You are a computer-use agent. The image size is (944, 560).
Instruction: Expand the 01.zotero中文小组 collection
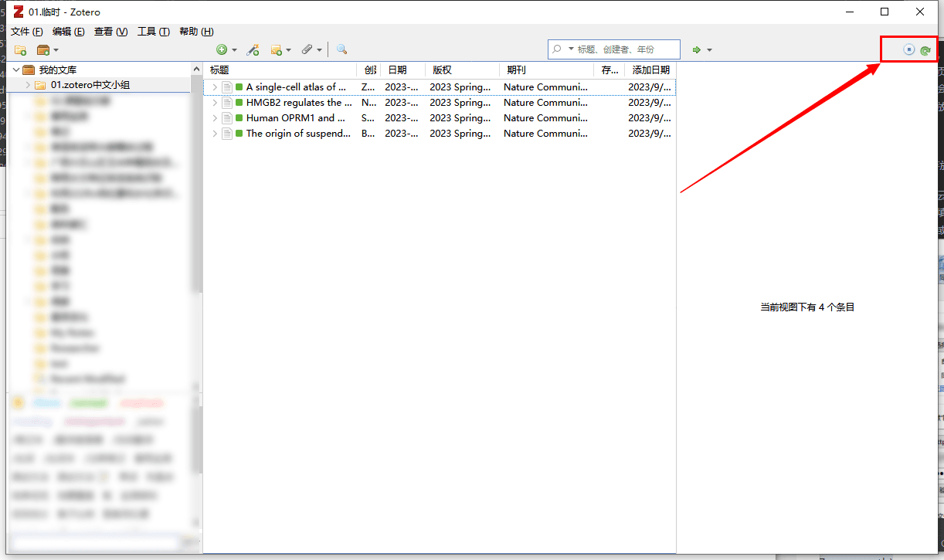(29, 85)
